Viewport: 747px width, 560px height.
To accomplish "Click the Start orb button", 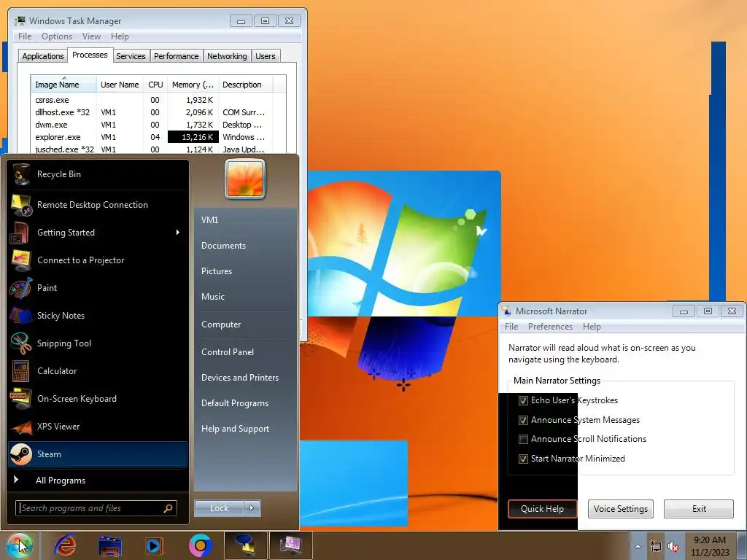I will [19, 545].
